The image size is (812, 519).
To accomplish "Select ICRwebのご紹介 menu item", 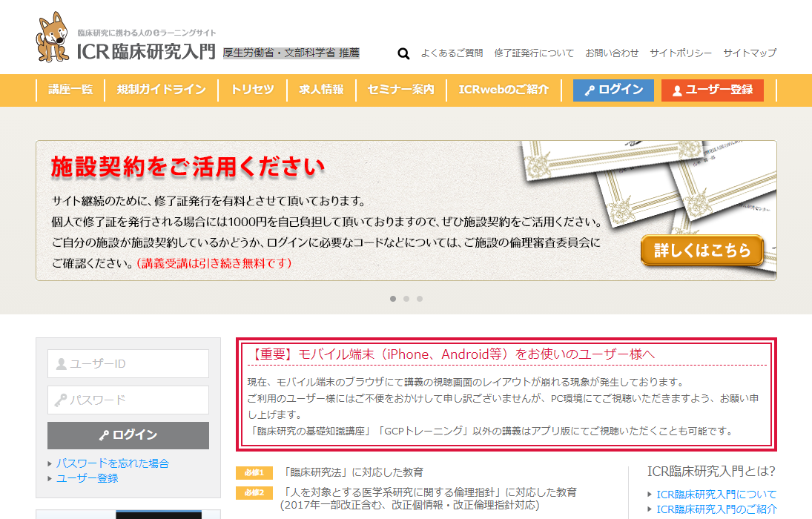I will [x=504, y=90].
